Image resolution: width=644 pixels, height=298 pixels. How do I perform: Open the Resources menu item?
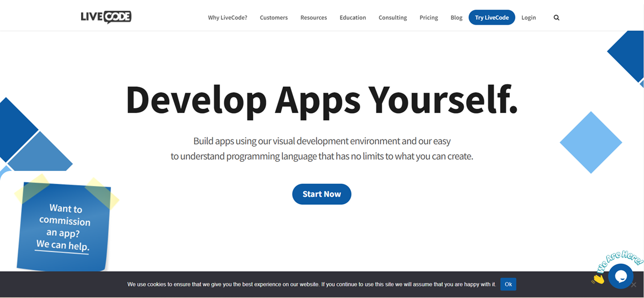[x=313, y=18]
